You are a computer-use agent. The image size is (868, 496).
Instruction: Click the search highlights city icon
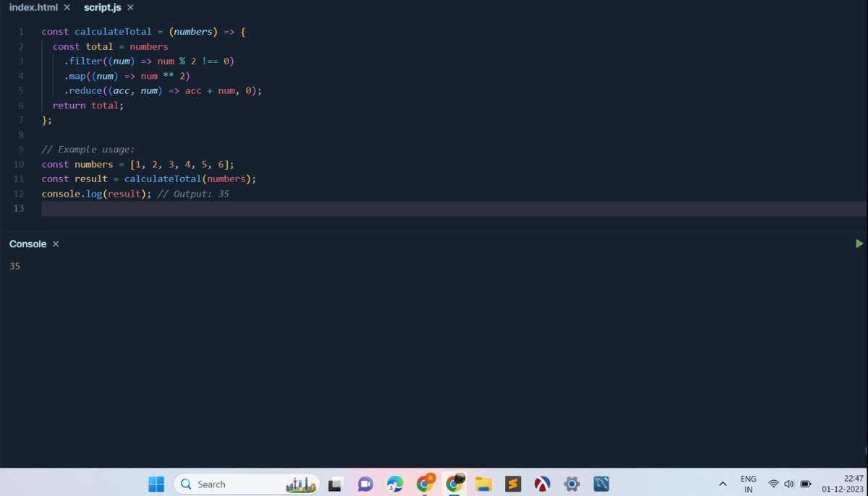(x=302, y=484)
